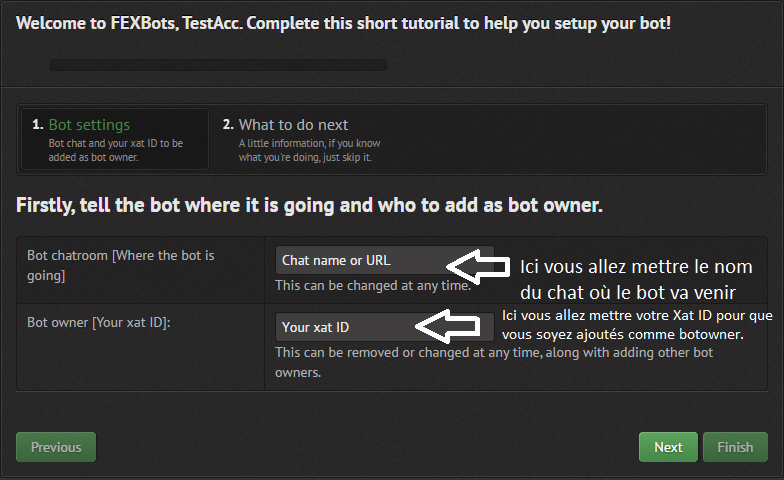This screenshot has width=784, height=480.
Task: Go back with the Previous button
Action: (x=56, y=447)
